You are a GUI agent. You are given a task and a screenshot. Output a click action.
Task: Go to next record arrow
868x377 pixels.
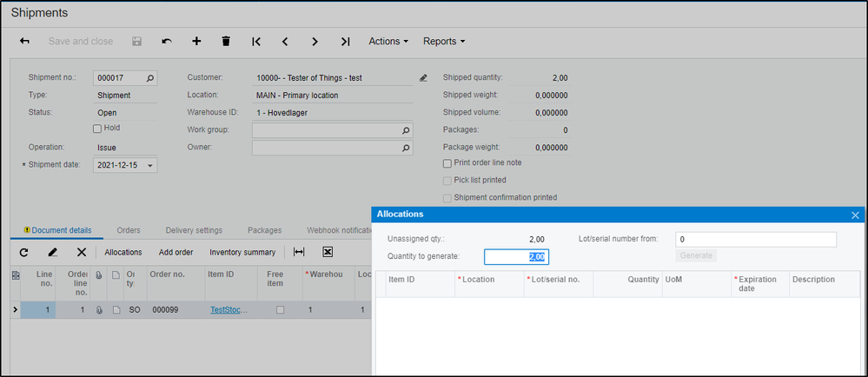pos(315,41)
